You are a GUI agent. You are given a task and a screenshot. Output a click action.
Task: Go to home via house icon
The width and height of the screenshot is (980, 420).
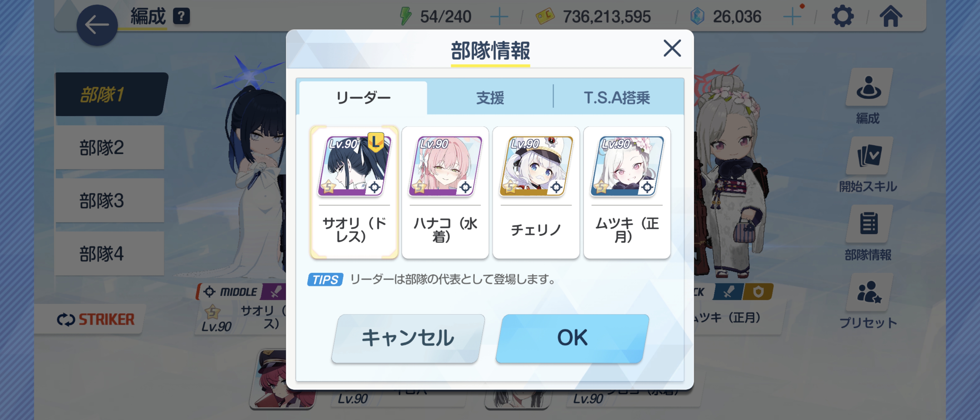891,16
